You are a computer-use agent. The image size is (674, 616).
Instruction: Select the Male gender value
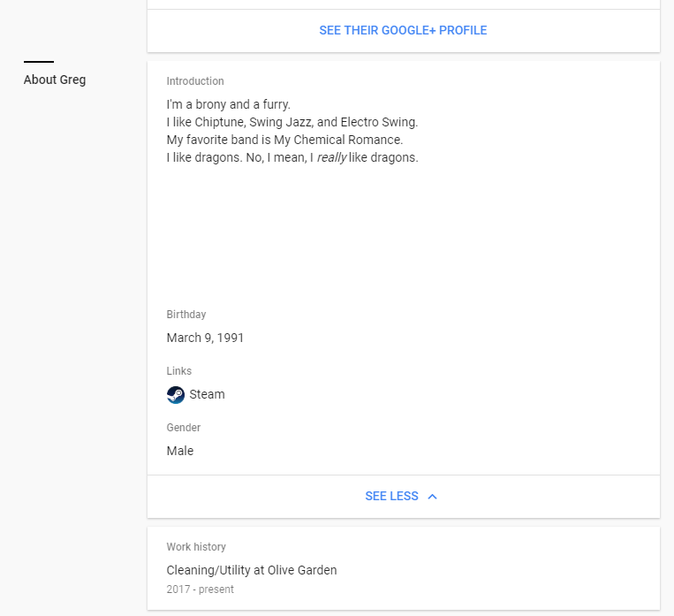[x=180, y=451]
